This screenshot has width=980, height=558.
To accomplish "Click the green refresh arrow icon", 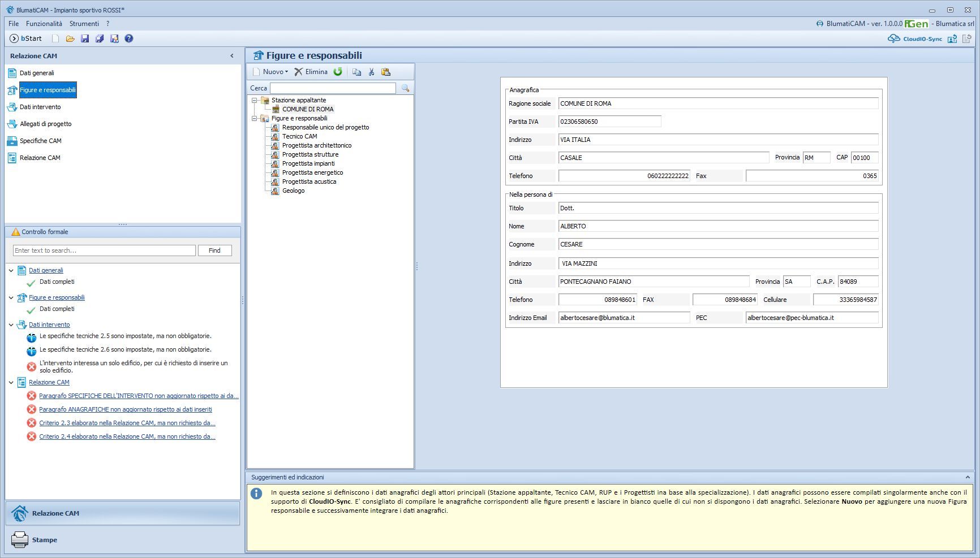I will 338,72.
